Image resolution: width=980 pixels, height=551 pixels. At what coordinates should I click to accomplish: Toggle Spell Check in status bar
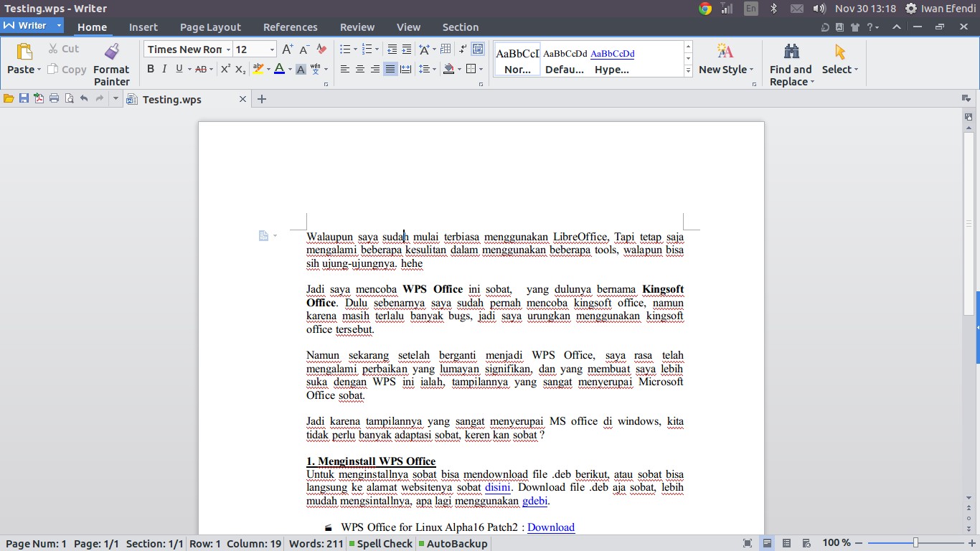point(380,544)
